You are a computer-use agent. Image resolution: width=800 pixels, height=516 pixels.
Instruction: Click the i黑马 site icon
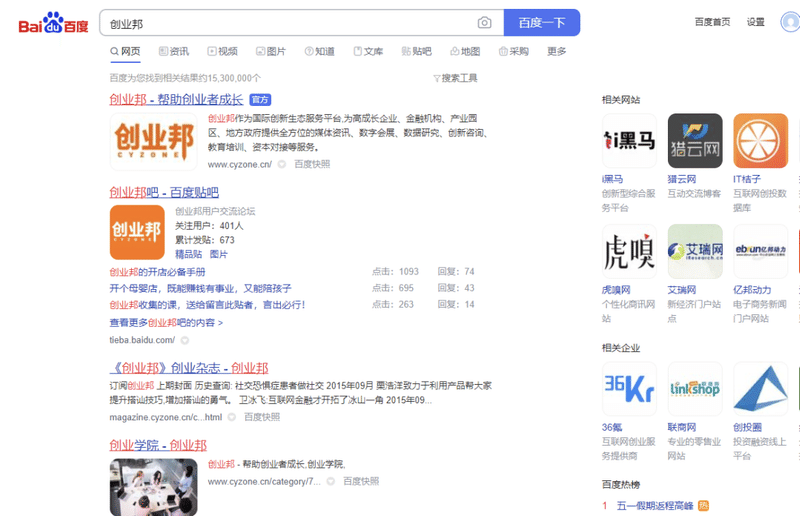[x=630, y=141]
